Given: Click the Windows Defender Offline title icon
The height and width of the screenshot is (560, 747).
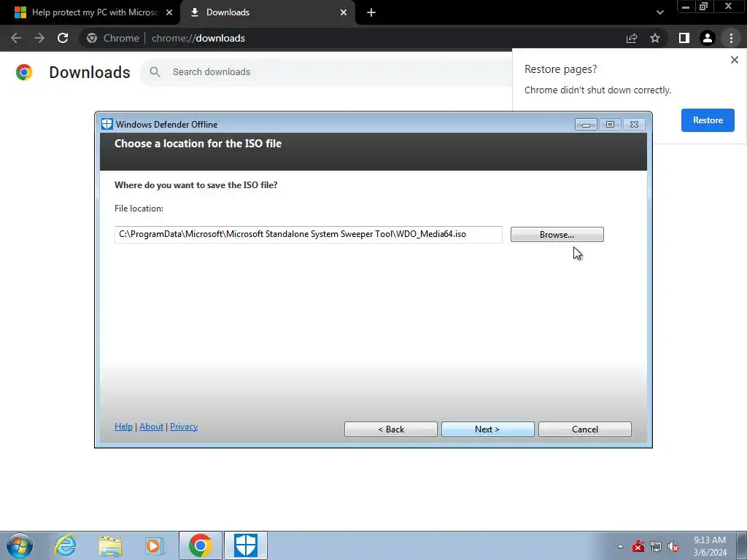Looking at the screenshot, I should point(107,124).
